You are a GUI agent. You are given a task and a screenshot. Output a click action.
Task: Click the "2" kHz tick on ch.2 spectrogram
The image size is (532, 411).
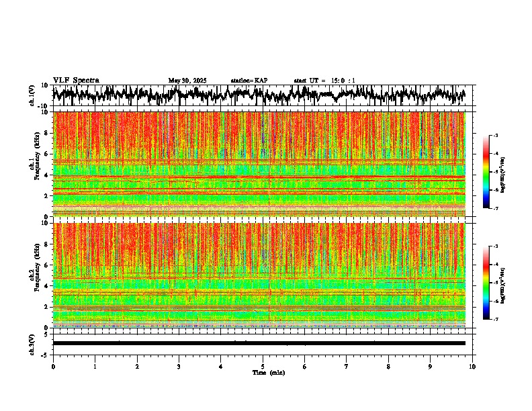click(x=46, y=307)
